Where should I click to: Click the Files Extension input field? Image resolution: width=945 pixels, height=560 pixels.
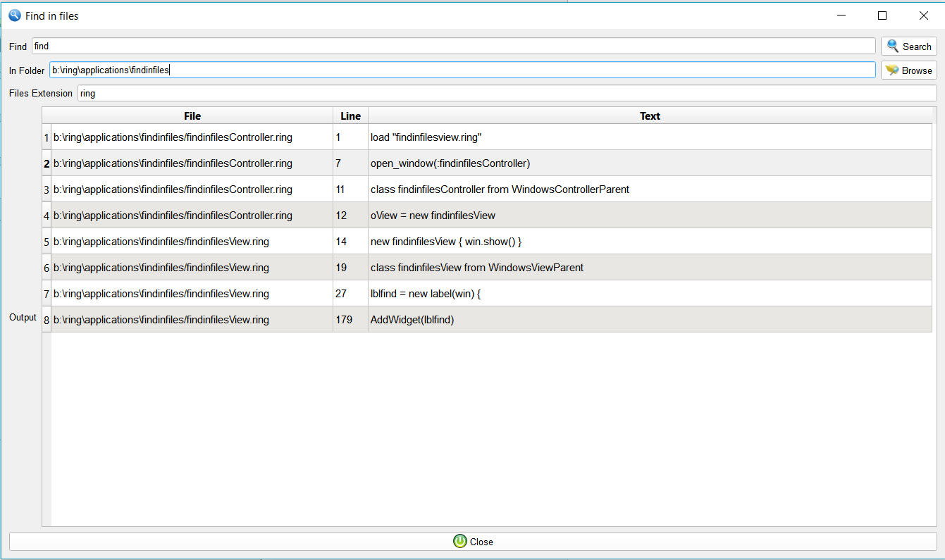[x=507, y=93]
